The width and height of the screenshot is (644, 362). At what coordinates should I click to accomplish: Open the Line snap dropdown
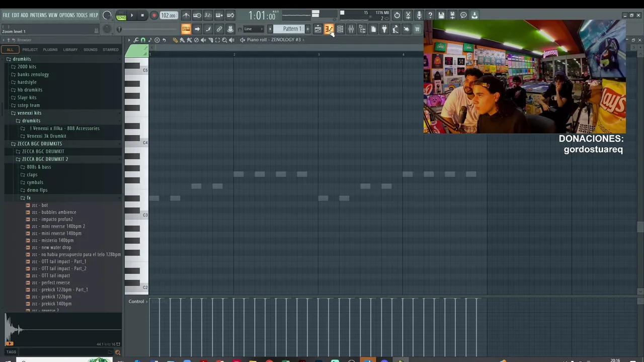[x=253, y=29]
